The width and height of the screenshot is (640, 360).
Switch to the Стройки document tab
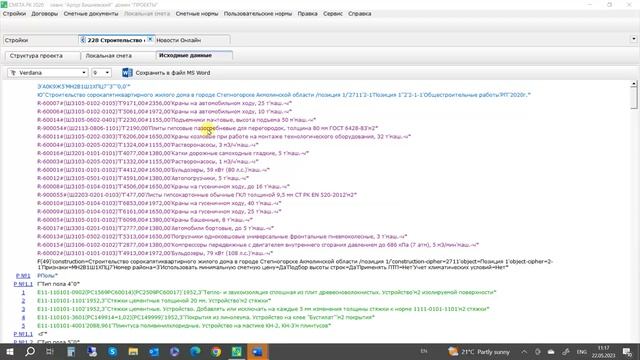[40, 40]
